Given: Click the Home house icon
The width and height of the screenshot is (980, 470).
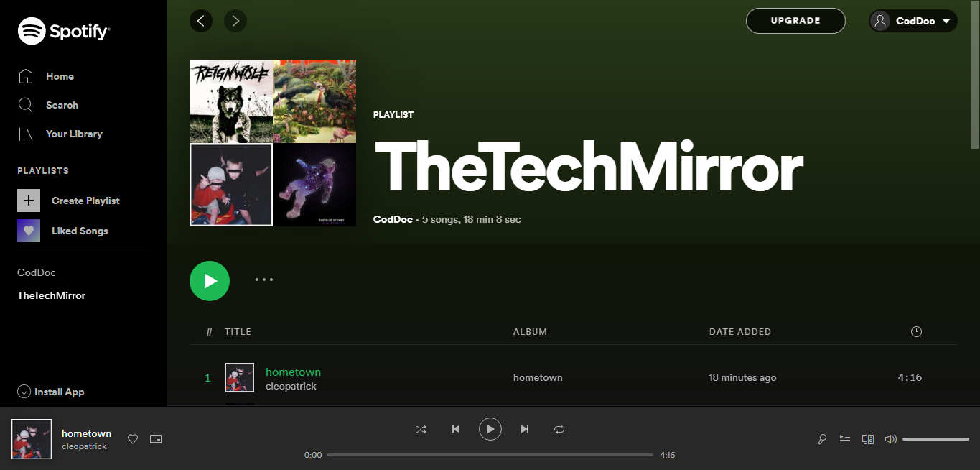Looking at the screenshot, I should click(x=25, y=76).
